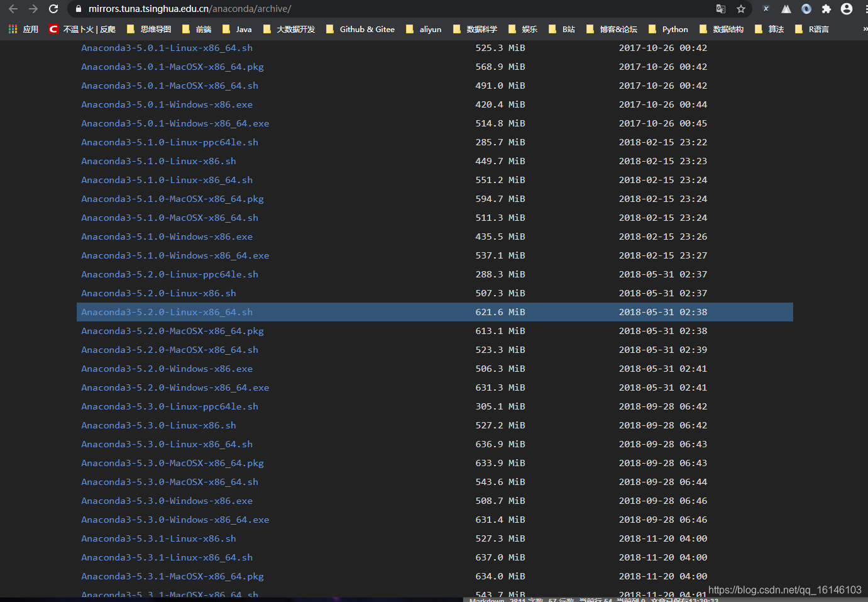Open the 数据科学 bookmark folder
Screen dimensions: 868x602
[475, 29]
